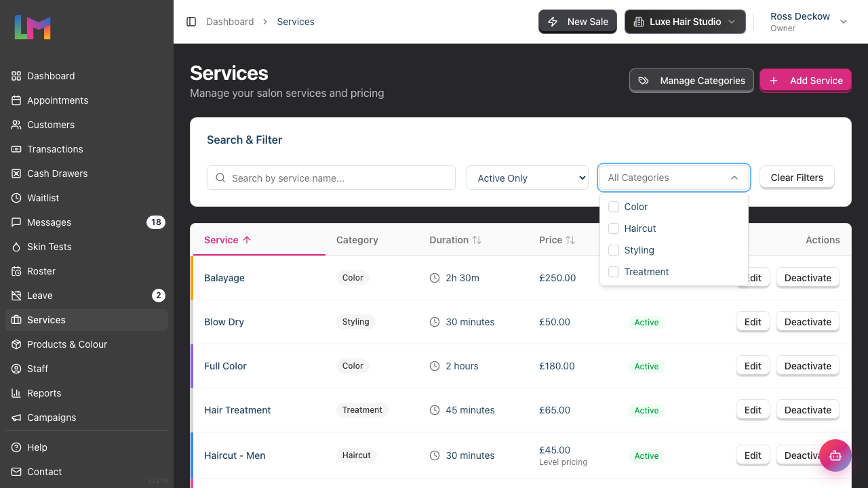Click the Dashboard grid icon in the sidebar
This screenshot has width=868, height=488.
(x=16, y=76)
